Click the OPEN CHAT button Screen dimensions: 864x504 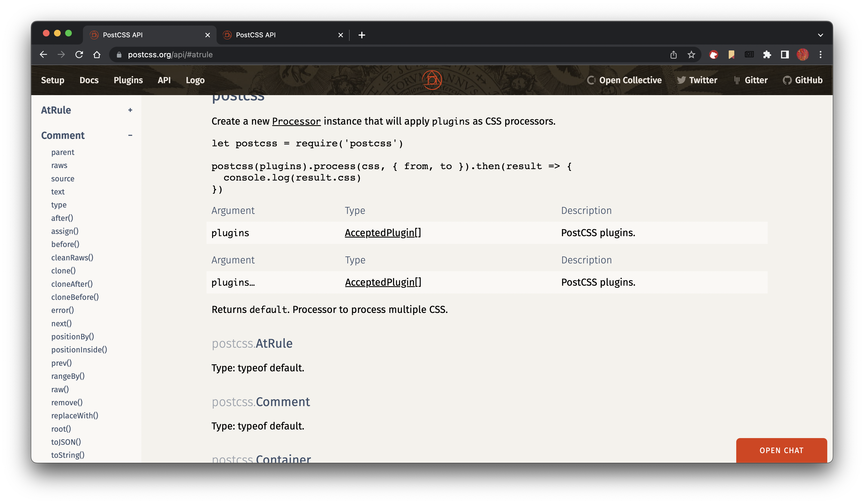coord(781,450)
